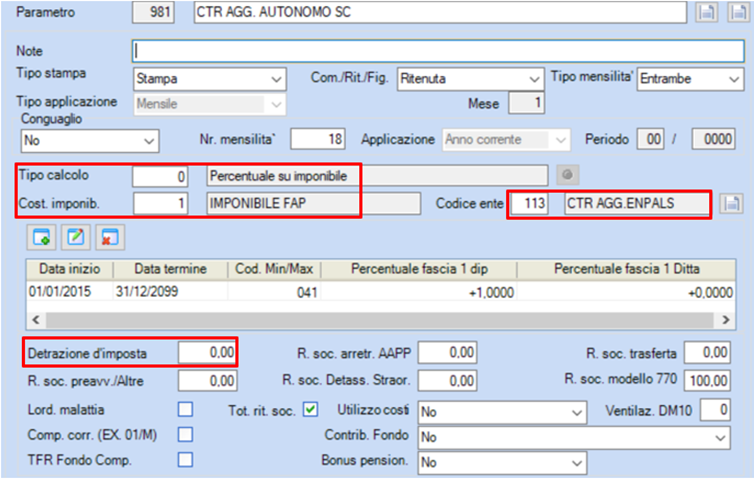Open the Applicazione Anno corrente dropdown
The width and height of the screenshot is (754, 479).
click(x=506, y=140)
